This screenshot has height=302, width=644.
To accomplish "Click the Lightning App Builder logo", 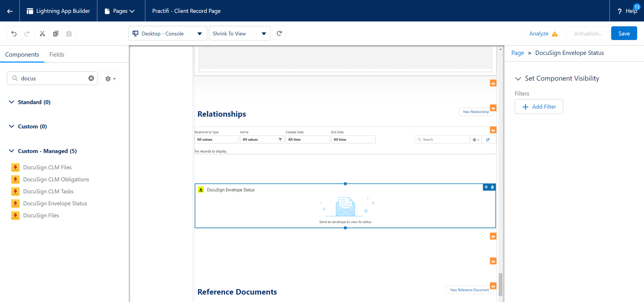I will [x=30, y=11].
